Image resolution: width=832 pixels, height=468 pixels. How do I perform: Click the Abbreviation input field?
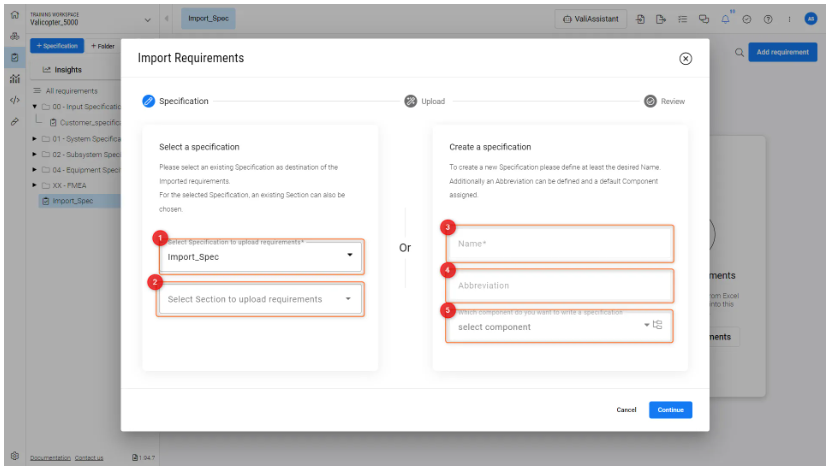coord(559,286)
